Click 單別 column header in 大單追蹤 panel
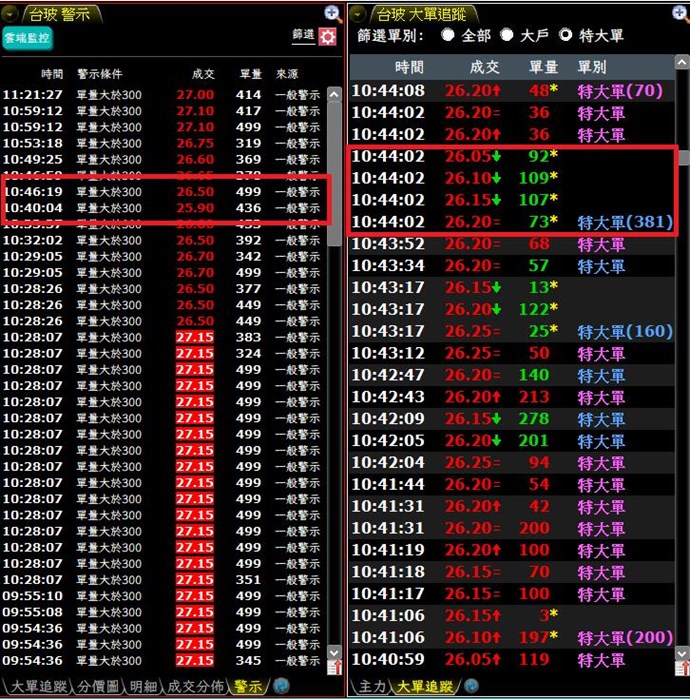Viewport: 690px width, 699px height. tap(591, 67)
